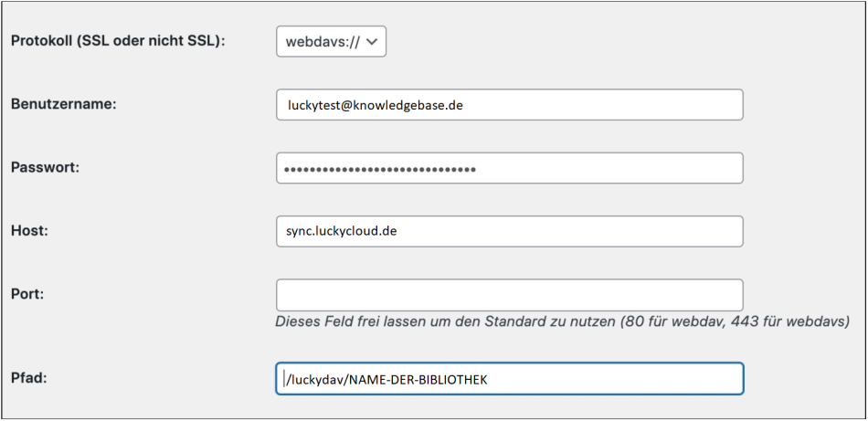
Task: Click the Pfad label
Action: pos(27,378)
